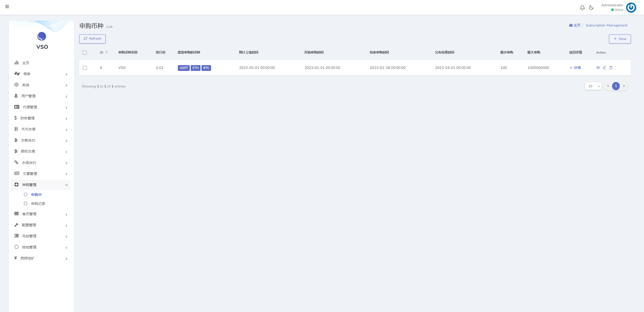Select the 20 entries per page dropdown
The width and height of the screenshot is (644, 312).
[593, 86]
